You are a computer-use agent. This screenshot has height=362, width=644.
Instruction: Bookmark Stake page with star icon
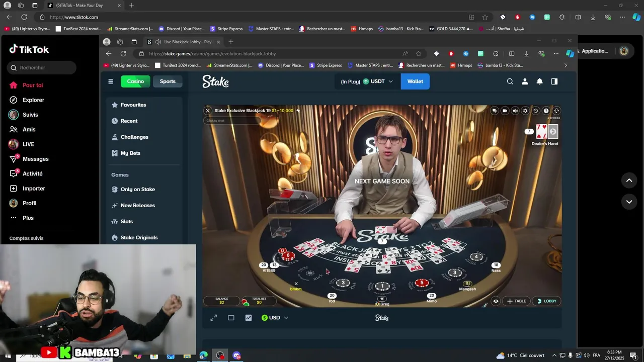point(419,54)
